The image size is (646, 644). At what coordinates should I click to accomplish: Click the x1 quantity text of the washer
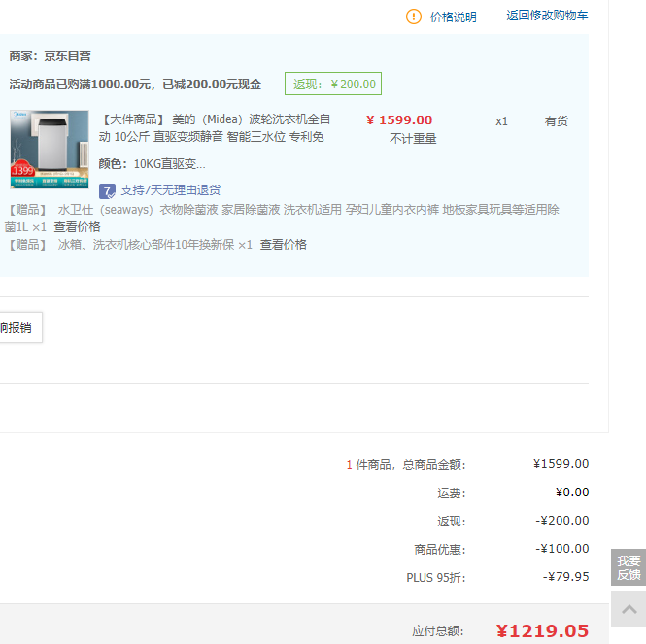[x=501, y=121]
